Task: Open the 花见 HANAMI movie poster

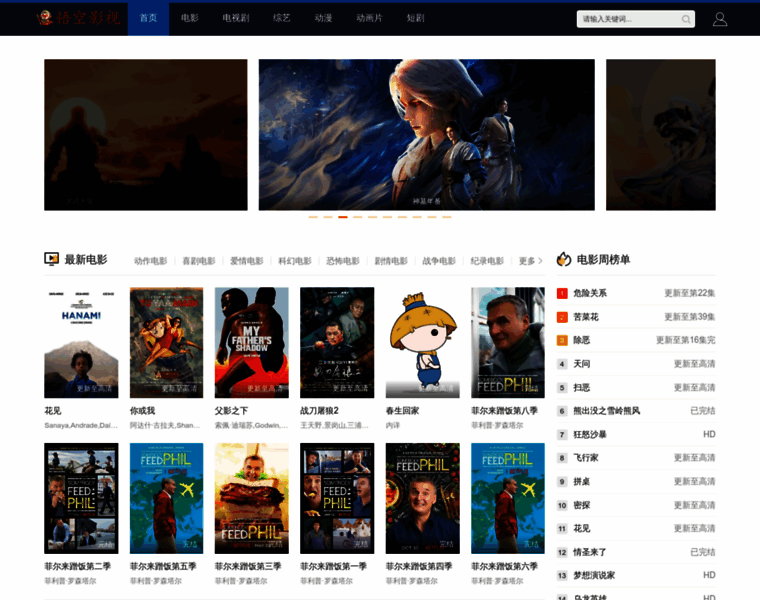Action: point(81,342)
